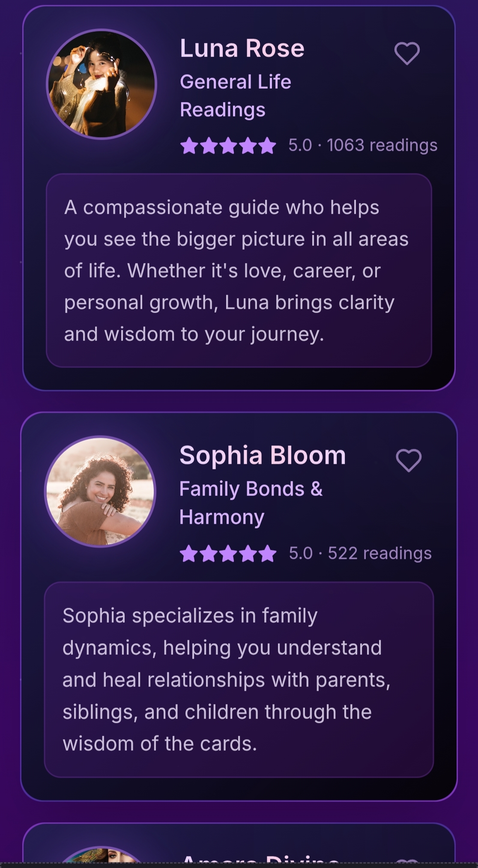Select the Family Bonds & Harmony specialty label
The width and height of the screenshot is (478, 868).
pos(251,502)
